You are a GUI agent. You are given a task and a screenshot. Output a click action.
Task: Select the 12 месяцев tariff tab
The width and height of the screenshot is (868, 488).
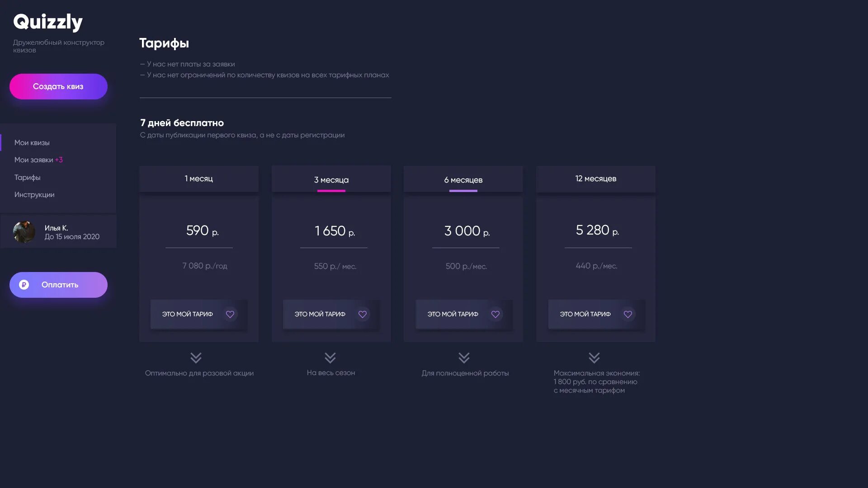(x=596, y=179)
